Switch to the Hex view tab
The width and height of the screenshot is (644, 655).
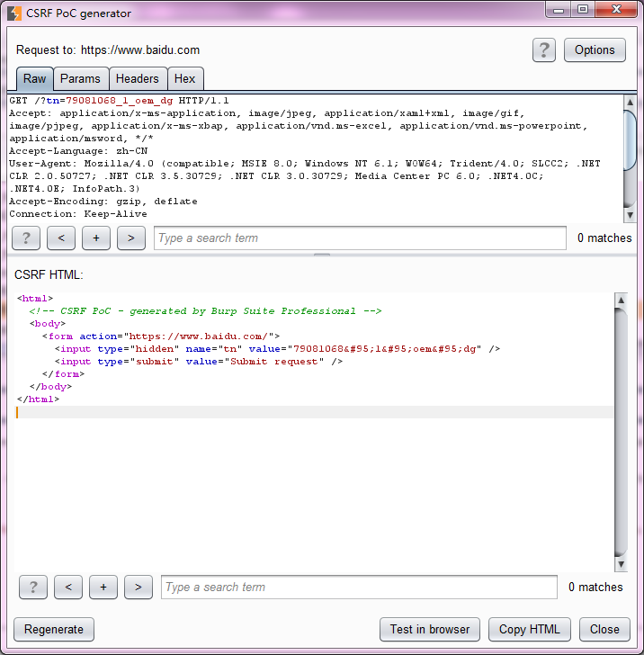tap(184, 79)
